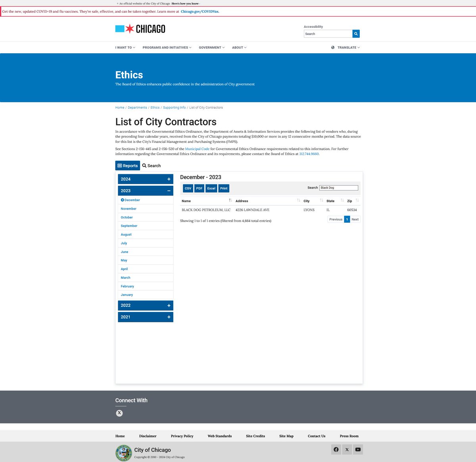Export table as CSV
The height and width of the screenshot is (462, 476).
coord(188,188)
